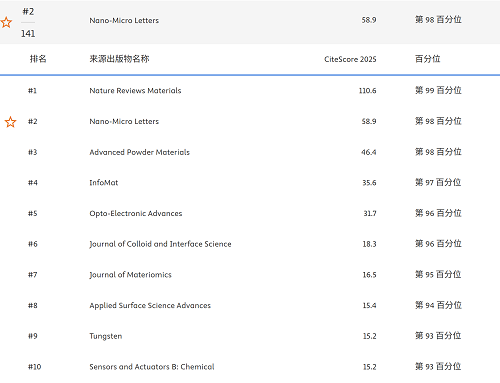Click the 110.6 CiteScore value

coord(367,91)
